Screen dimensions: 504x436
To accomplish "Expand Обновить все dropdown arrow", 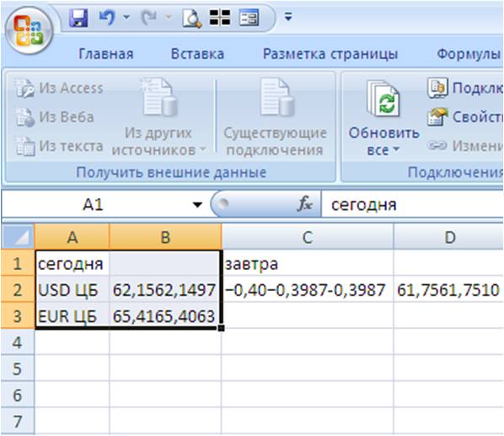I will [x=396, y=149].
